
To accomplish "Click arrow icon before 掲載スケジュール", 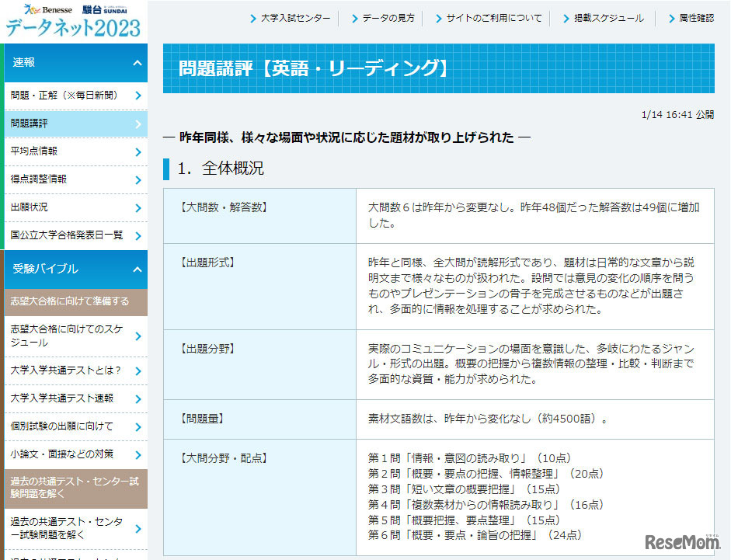I will pyautogui.click(x=566, y=19).
